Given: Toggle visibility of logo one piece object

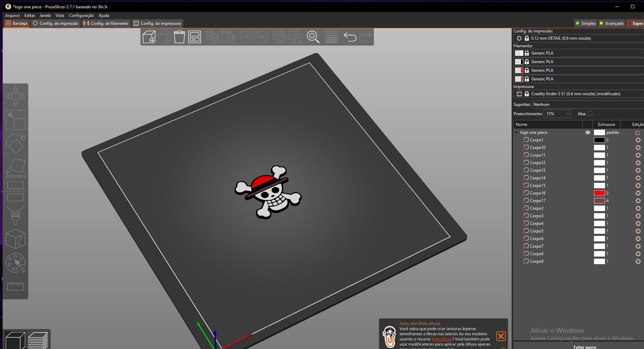Looking at the screenshot, I should click(588, 132).
